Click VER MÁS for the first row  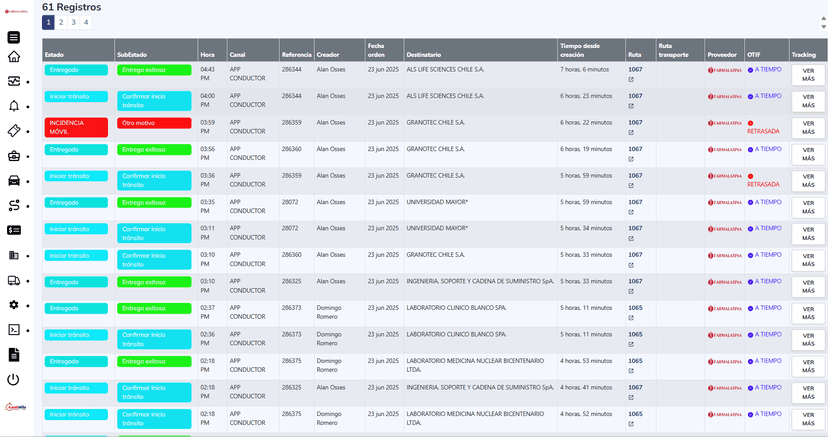tap(808, 74)
